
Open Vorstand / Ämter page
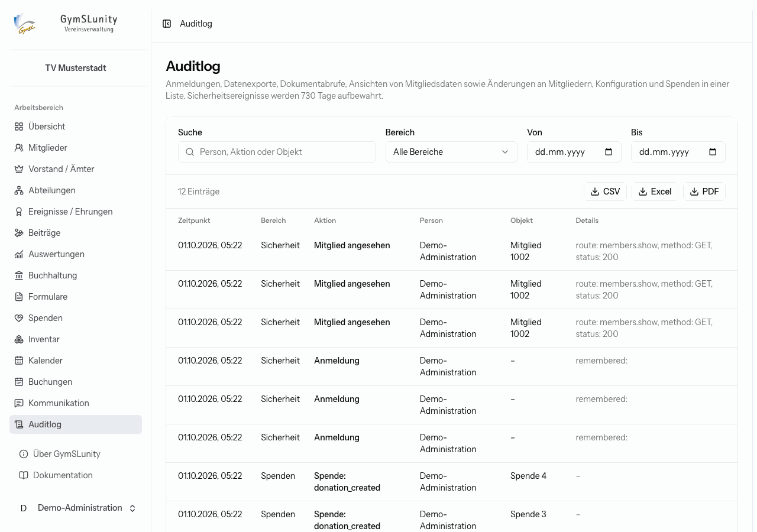point(76,169)
